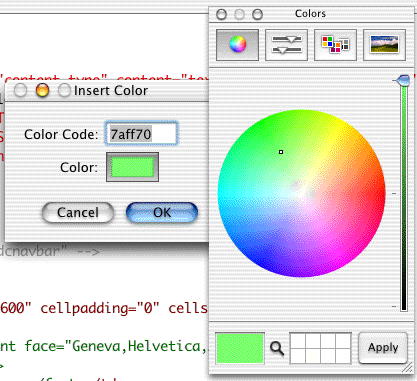Click the 'Colors' window title text
This screenshot has height=381, width=417.
(310, 14)
